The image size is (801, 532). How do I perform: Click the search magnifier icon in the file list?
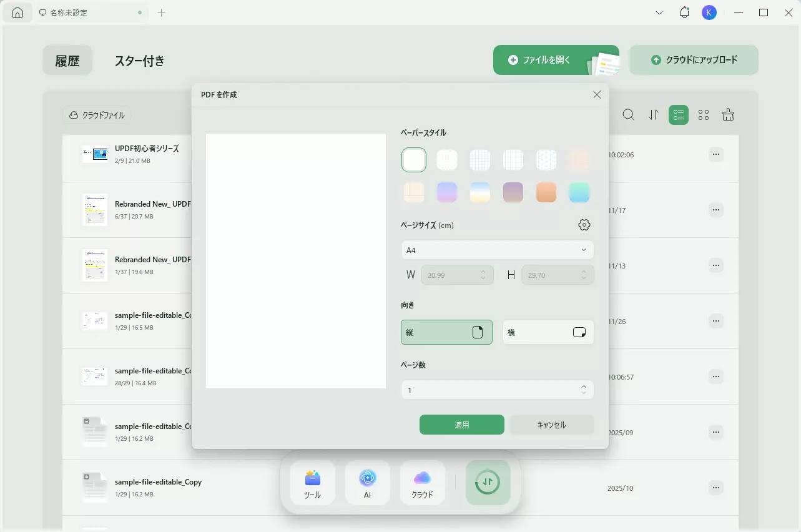(629, 115)
